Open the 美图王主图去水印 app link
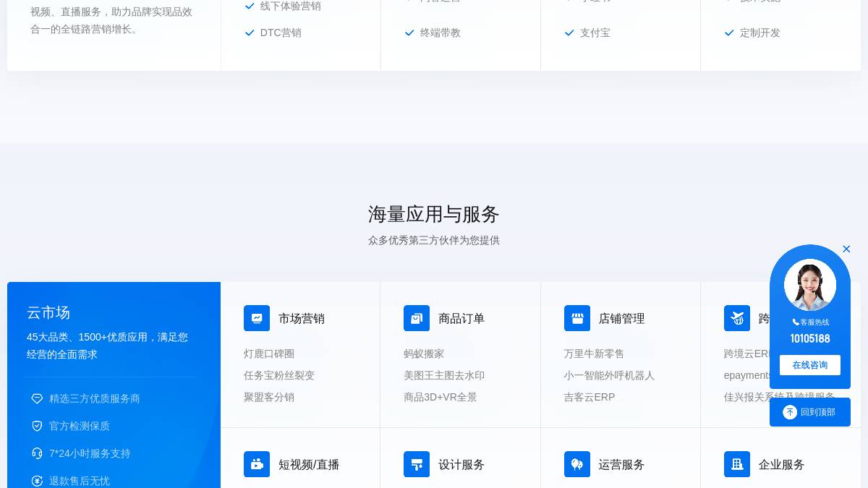 pyautogui.click(x=444, y=375)
